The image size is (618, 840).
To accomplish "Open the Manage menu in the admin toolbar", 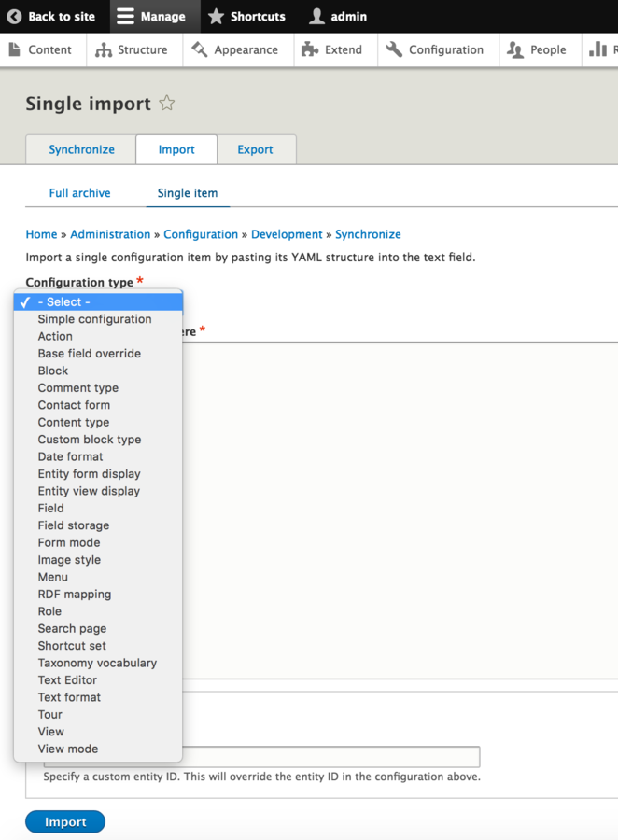I will point(154,16).
